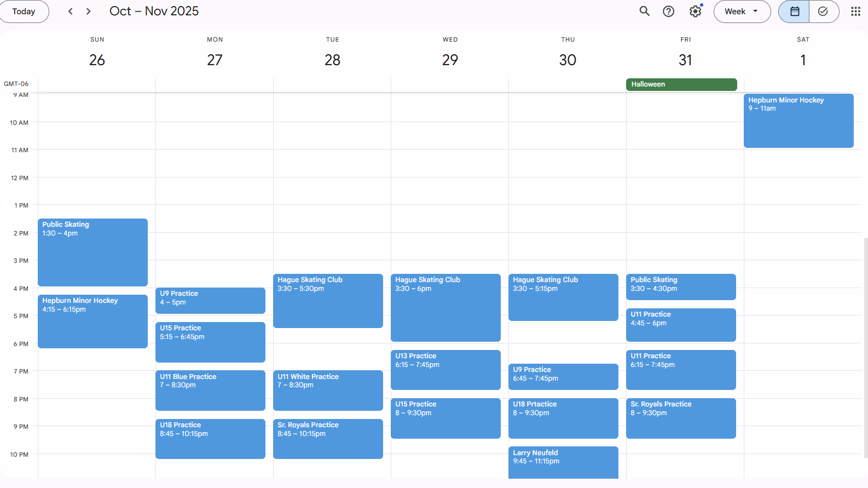Select Saturday 1 date header
Viewport: 868px width, 488px height.
[803, 60]
